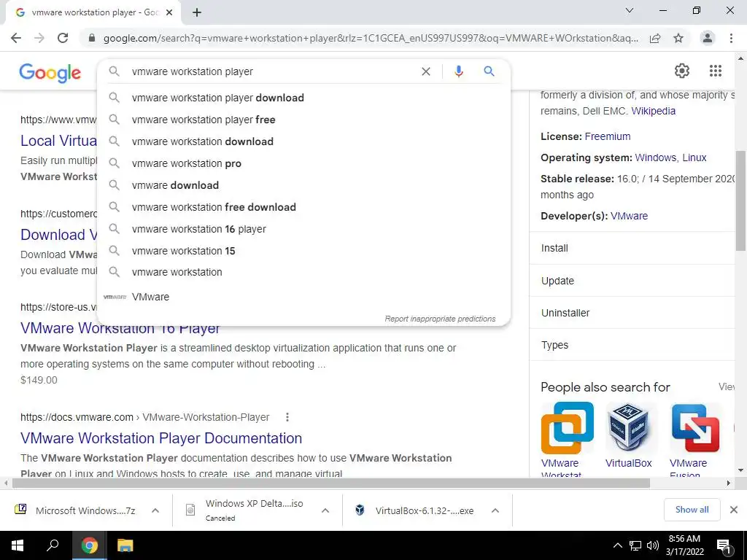Follow the Wikipedia link in knowledge panel
747x560 pixels.
point(653,111)
